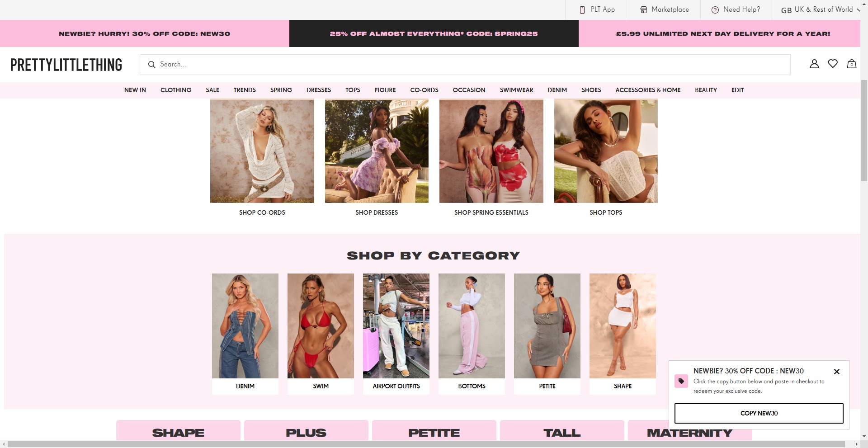Click into the Search input field
The height and width of the screenshot is (448, 868).
tap(465, 65)
